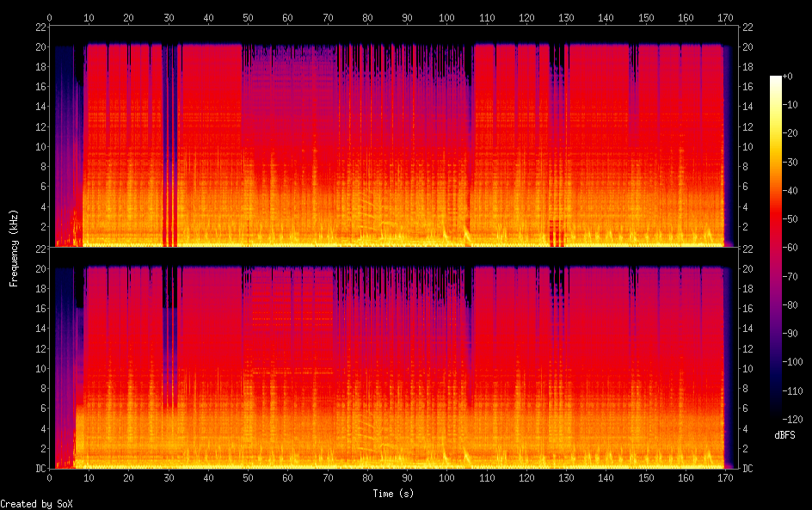The image size is (812, 510).
Task: Click the "100" label on top time axis
Action: (447, 17)
